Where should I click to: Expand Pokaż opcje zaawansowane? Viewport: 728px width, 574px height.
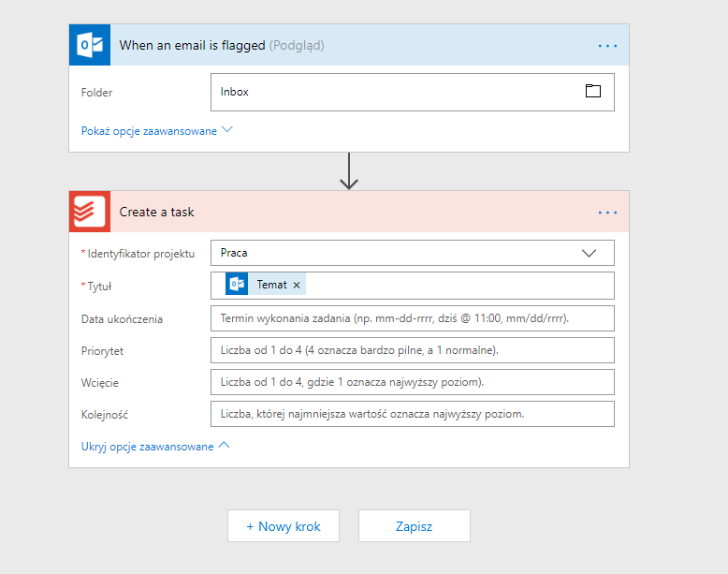157,130
